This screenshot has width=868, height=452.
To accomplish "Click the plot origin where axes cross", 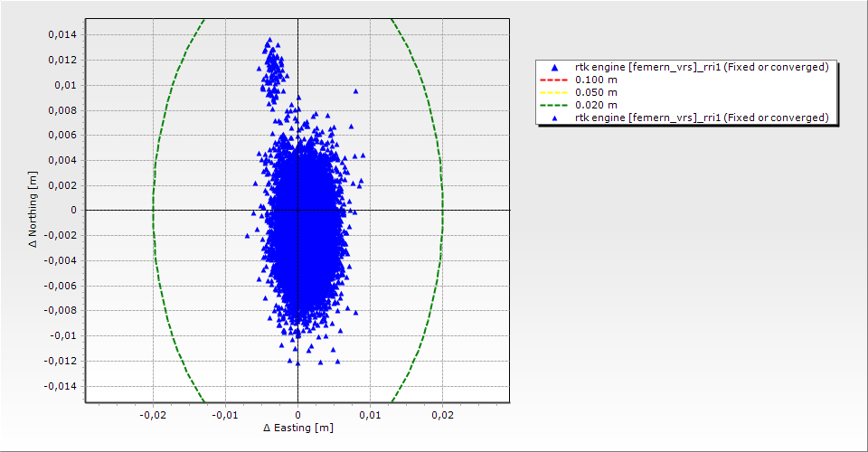I will (x=298, y=210).
